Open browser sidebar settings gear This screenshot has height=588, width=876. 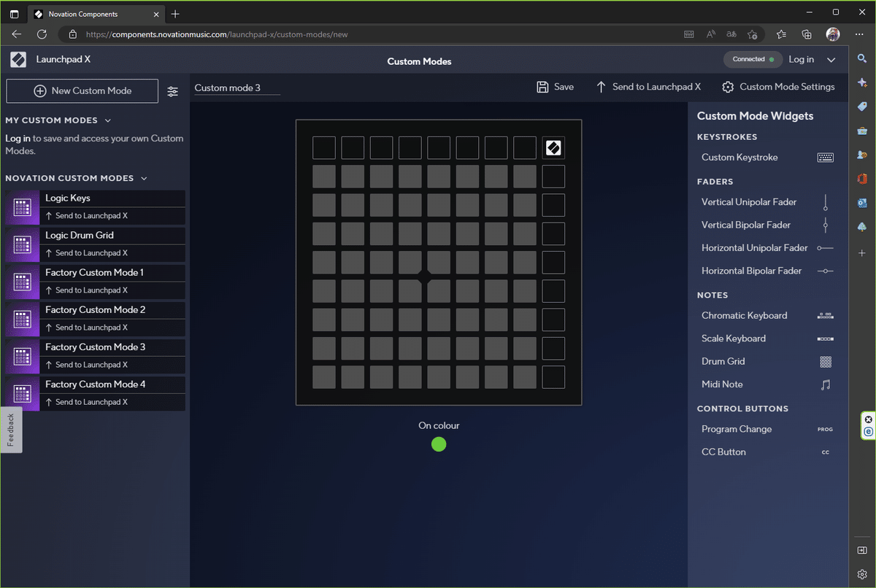pyautogui.click(x=862, y=574)
